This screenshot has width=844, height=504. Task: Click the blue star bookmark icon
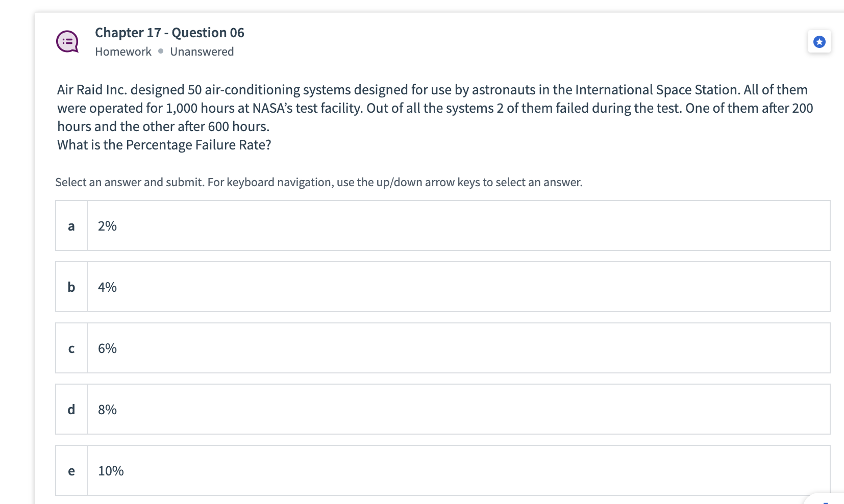click(819, 42)
